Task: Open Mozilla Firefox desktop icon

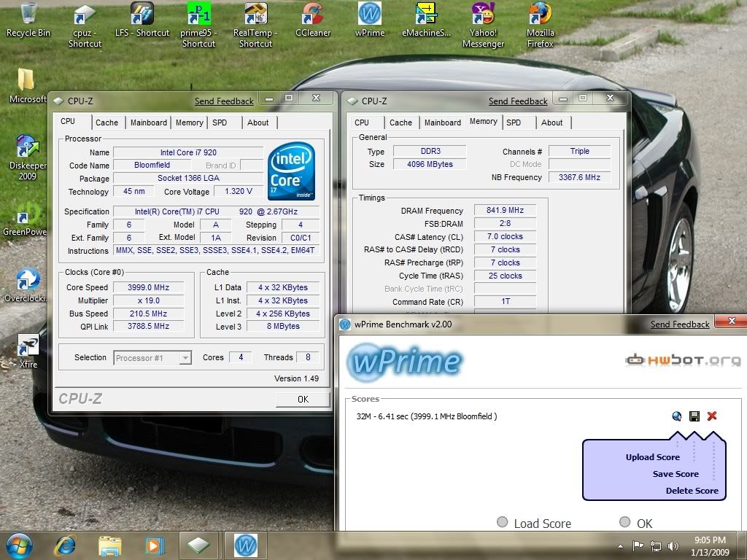Action: (x=541, y=26)
